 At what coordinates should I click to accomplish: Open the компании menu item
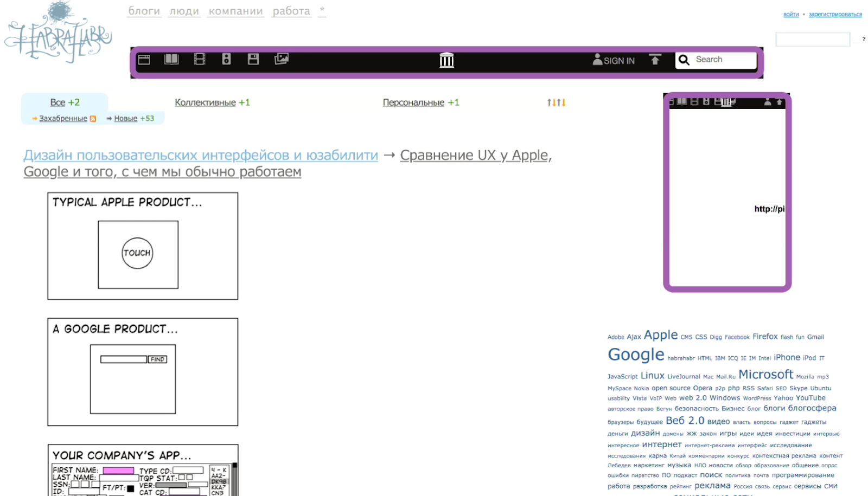click(236, 11)
